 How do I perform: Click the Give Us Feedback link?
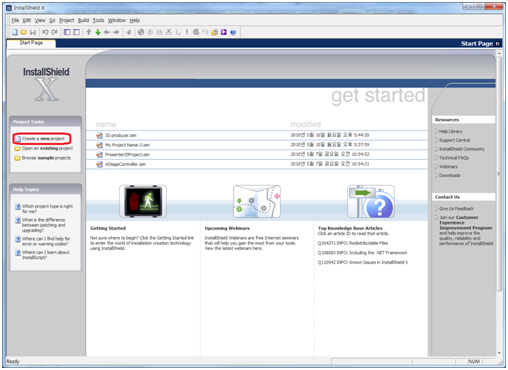coord(456,209)
